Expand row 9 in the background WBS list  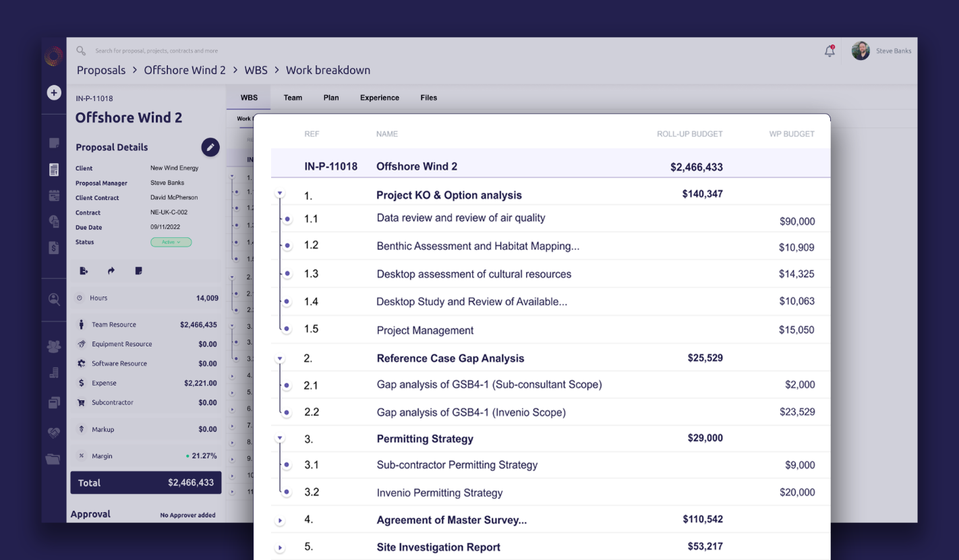[232, 459]
